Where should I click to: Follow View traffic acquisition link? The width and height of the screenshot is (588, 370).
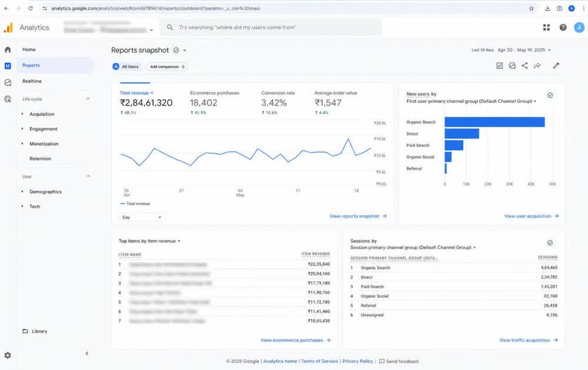pyautogui.click(x=529, y=340)
